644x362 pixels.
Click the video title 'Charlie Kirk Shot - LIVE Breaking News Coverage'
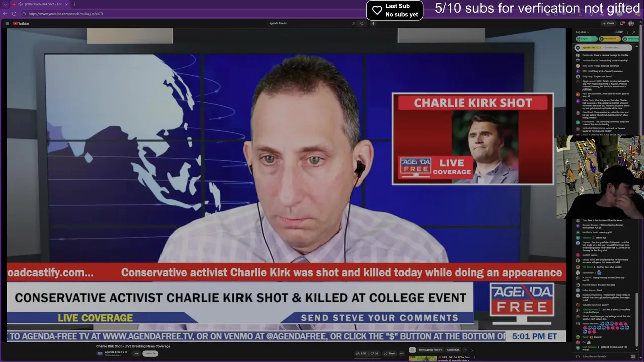tap(133, 346)
